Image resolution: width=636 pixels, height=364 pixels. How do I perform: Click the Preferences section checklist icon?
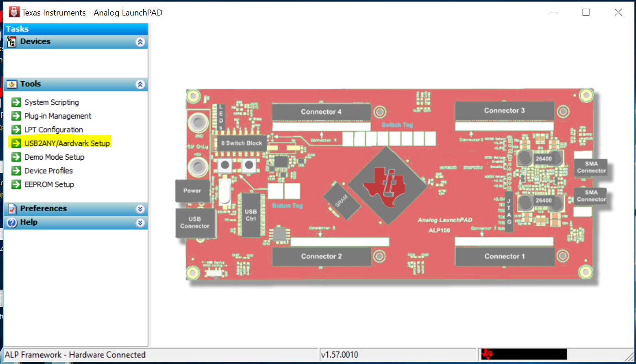point(12,208)
